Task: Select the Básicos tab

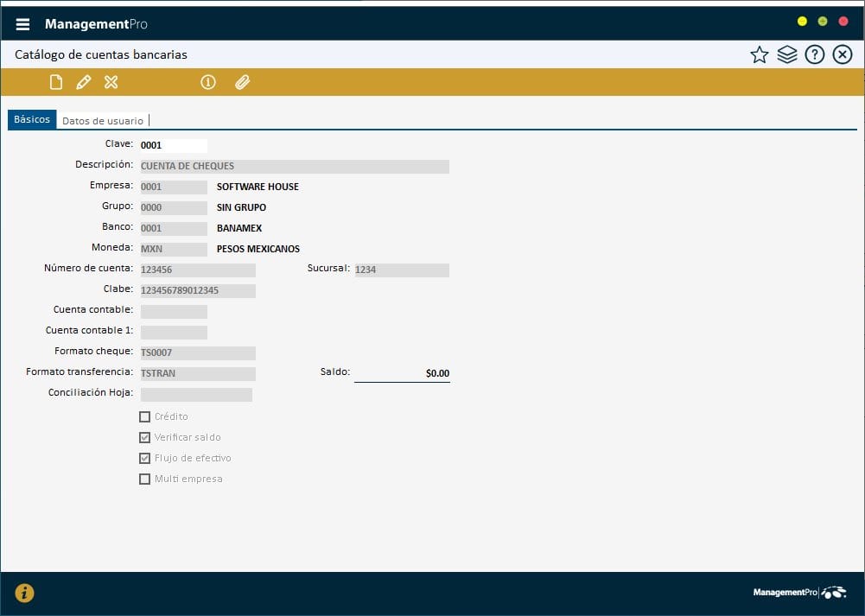Action: click(x=32, y=119)
